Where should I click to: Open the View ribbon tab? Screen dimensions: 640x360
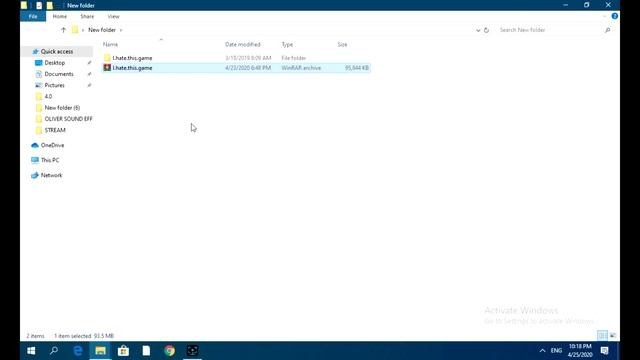(x=113, y=16)
